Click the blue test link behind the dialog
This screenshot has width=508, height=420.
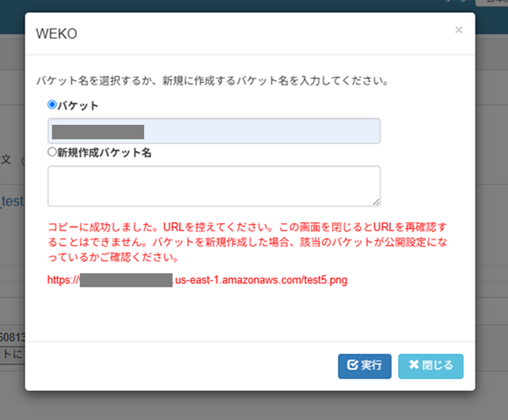(12, 201)
